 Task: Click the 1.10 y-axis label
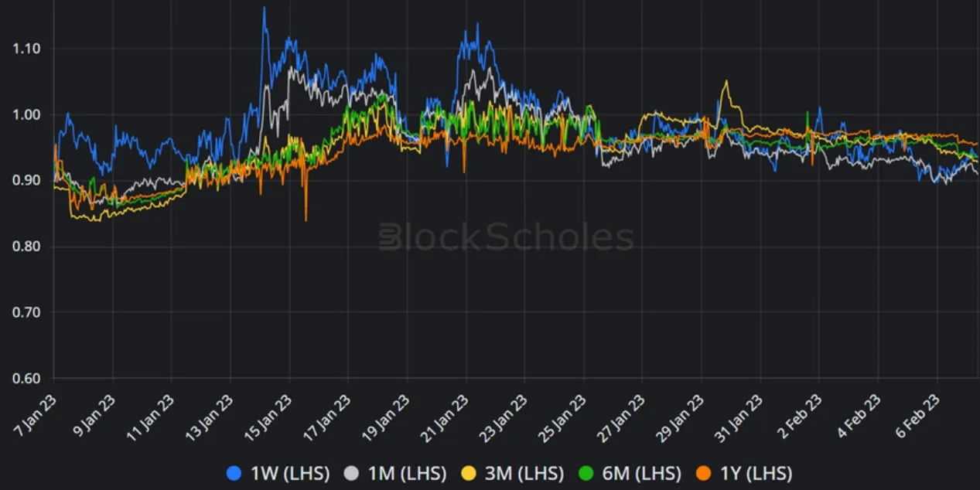(x=26, y=49)
